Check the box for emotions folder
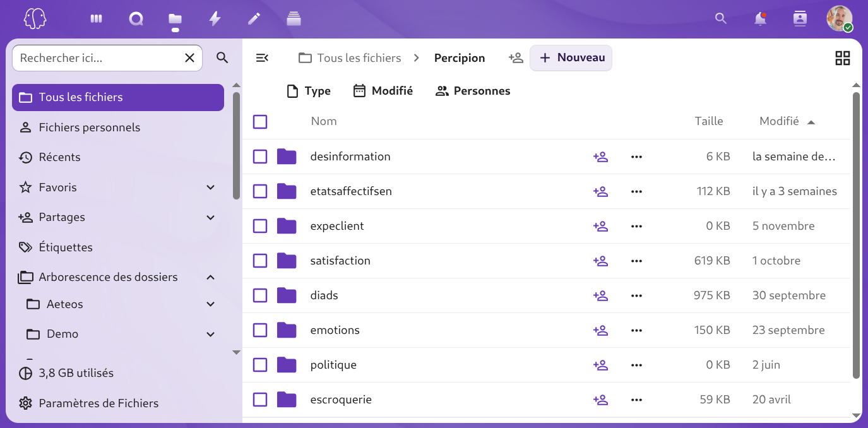 [x=260, y=330]
